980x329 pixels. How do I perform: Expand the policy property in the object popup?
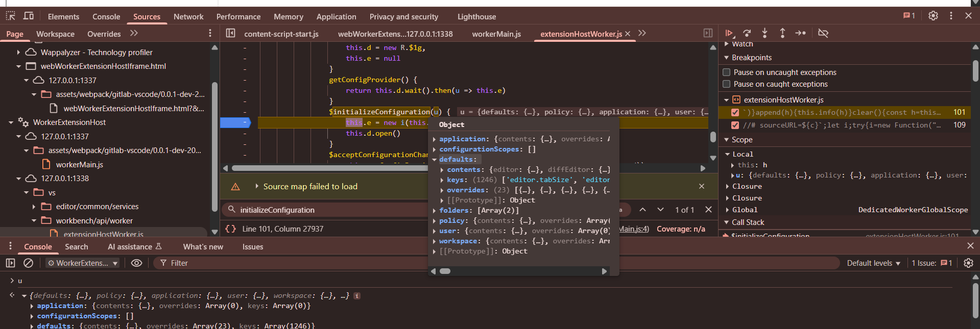435,221
